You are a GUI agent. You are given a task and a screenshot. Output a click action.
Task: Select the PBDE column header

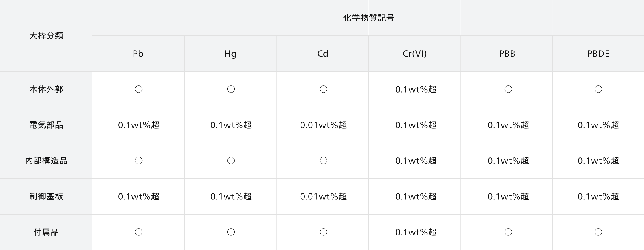pyautogui.click(x=598, y=54)
